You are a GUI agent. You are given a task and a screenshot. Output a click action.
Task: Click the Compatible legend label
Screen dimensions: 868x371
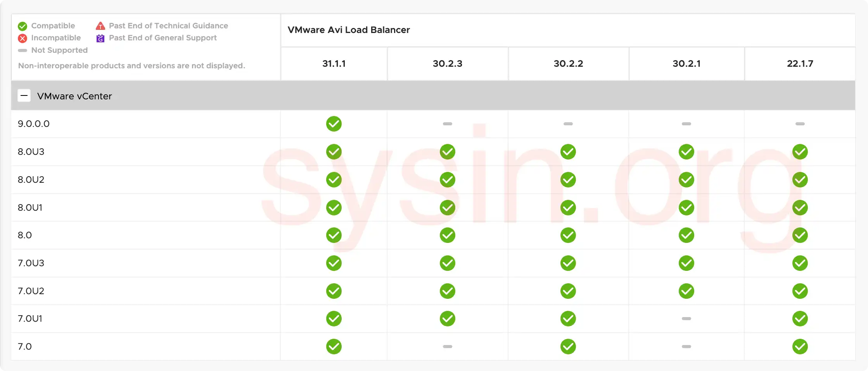coord(53,26)
